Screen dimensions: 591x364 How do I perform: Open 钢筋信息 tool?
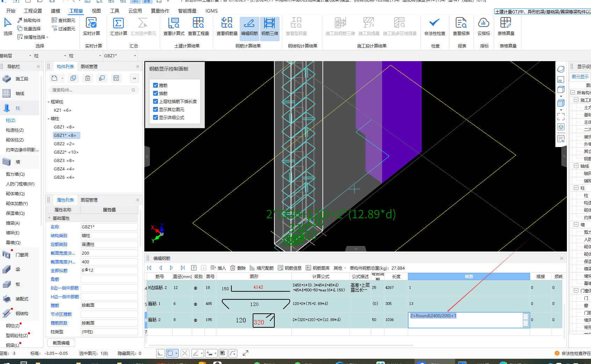pyautogui.click(x=290, y=268)
